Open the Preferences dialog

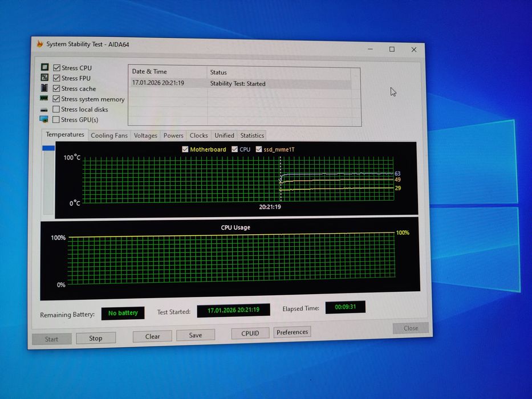point(292,332)
